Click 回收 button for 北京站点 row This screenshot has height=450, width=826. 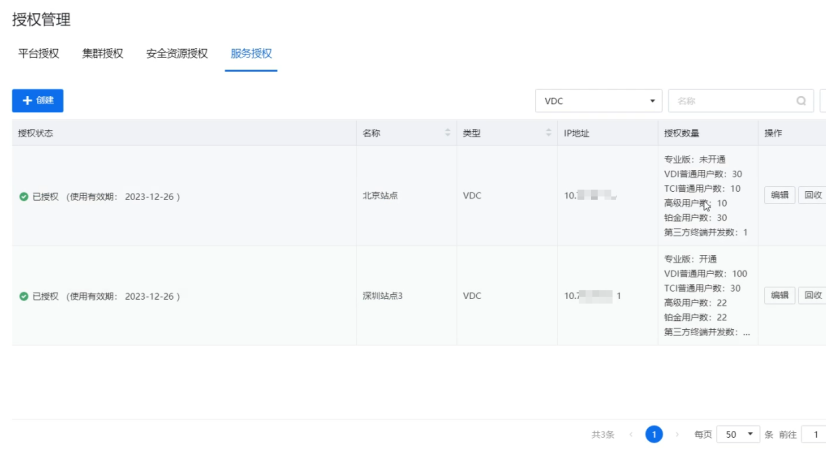813,196
